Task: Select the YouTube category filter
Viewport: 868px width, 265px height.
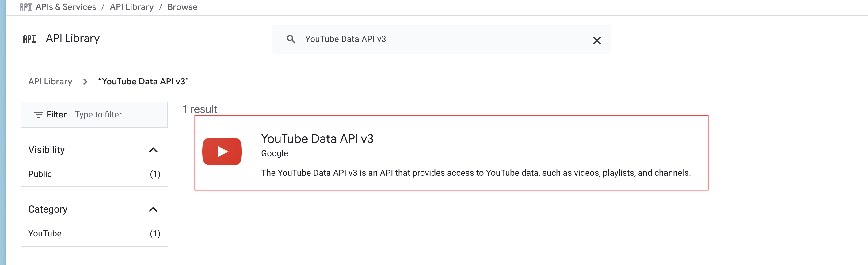Action: (94, 234)
